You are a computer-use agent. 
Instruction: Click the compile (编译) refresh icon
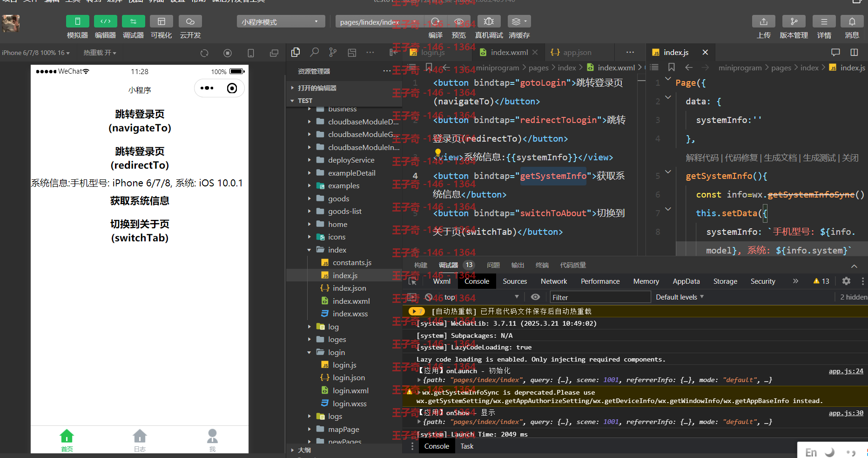[x=435, y=21]
